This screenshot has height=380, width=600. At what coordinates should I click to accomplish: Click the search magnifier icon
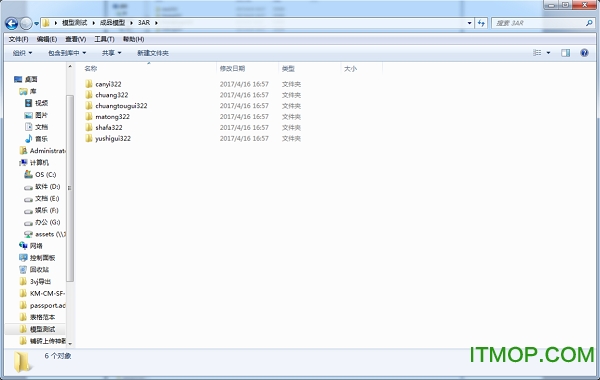click(589, 23)
